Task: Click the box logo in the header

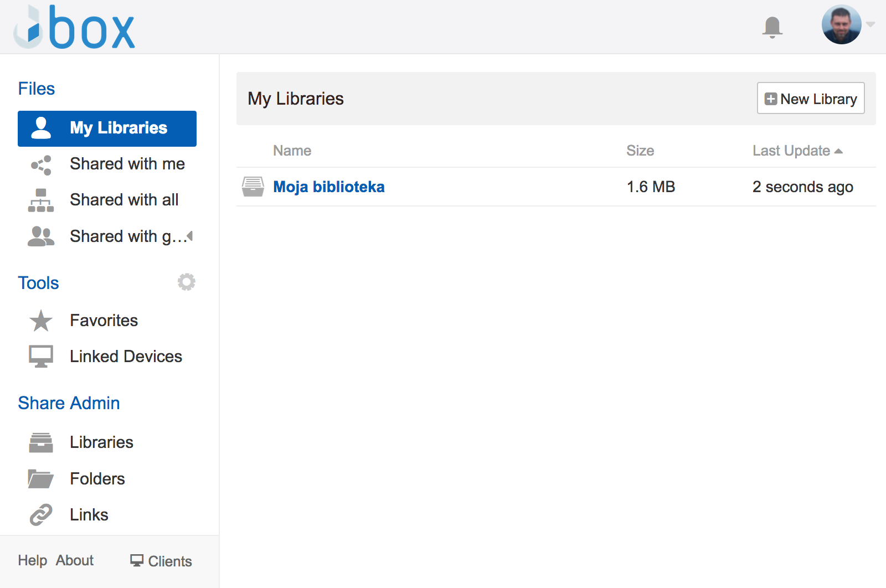Action: click(74, 27)
